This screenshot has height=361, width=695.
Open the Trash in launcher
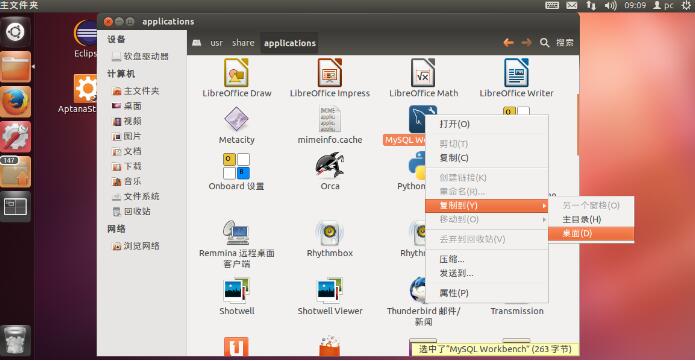[x=16, y=341]
